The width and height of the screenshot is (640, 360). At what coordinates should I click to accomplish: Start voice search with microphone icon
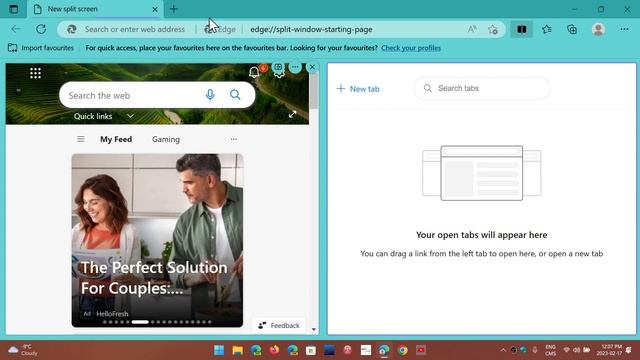(210, 95)
